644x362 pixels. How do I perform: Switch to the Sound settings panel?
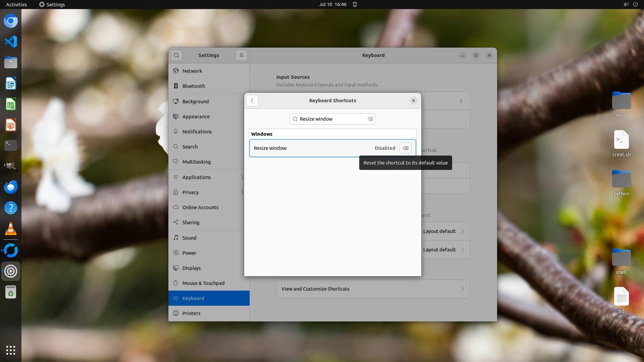189,238
